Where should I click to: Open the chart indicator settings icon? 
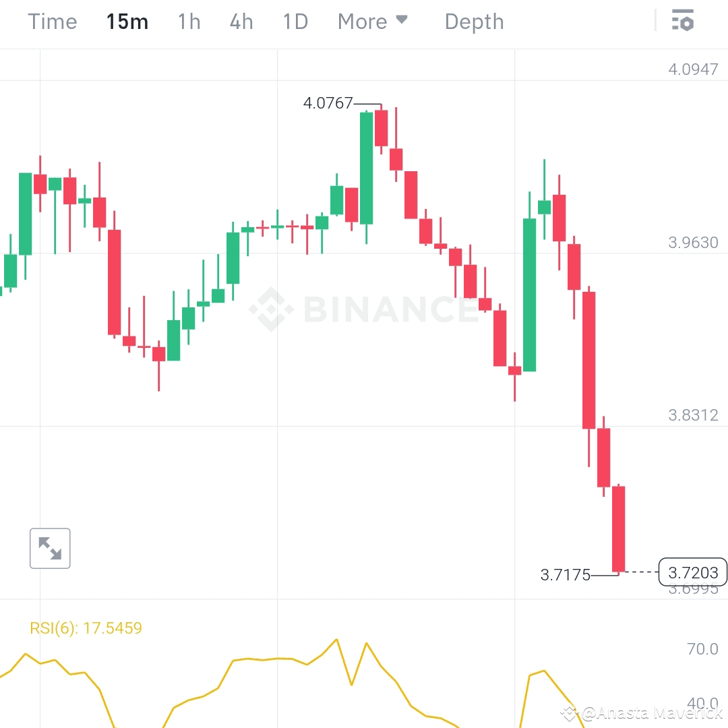[684, 21]
